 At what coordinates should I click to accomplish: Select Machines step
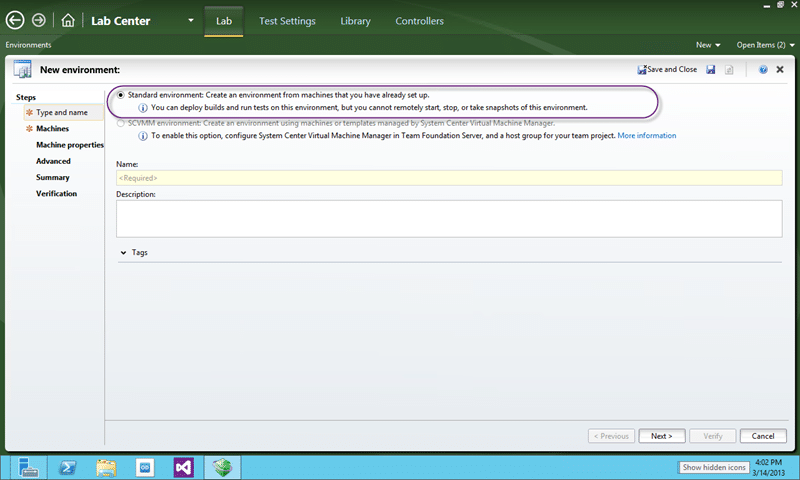point(52,129)
